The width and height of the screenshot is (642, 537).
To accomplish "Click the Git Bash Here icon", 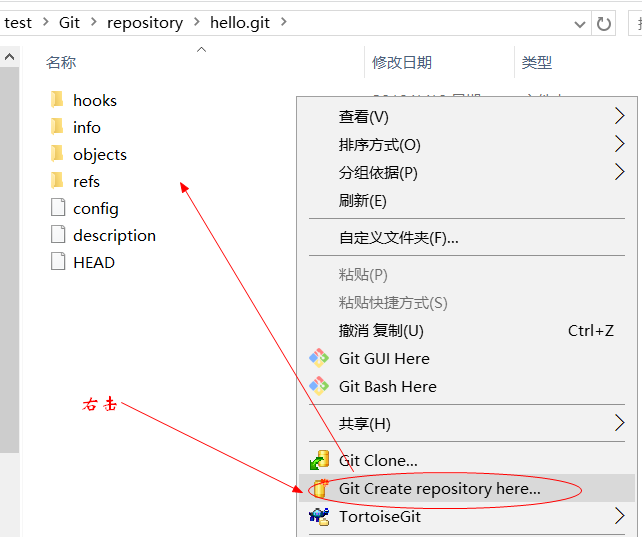I will 319,386.
